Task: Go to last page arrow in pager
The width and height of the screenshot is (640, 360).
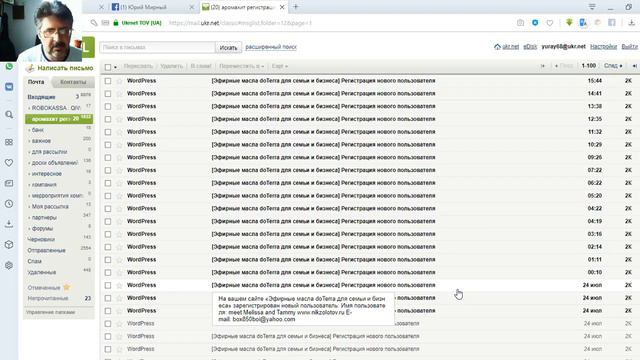Action: (x=635, y=66)
